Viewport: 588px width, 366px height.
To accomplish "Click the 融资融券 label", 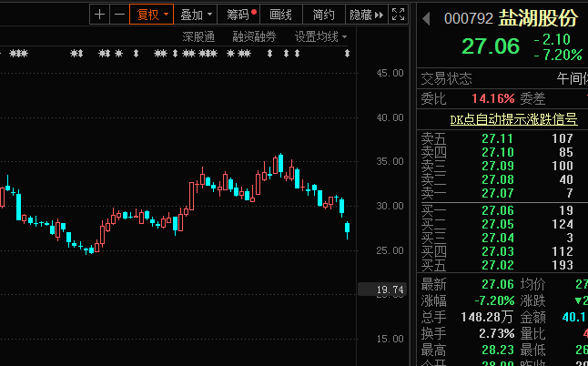I will click(254, 37).
